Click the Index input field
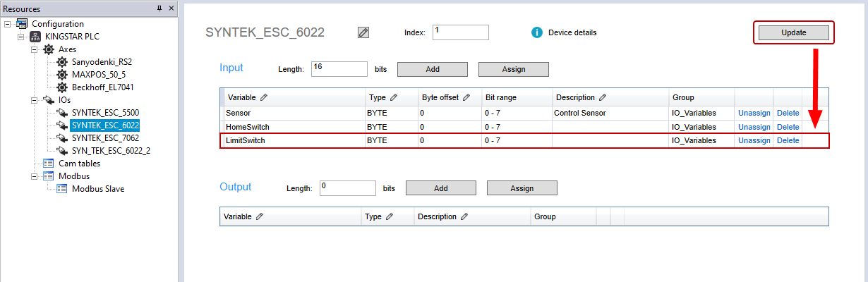 click(x=460, y=32)
